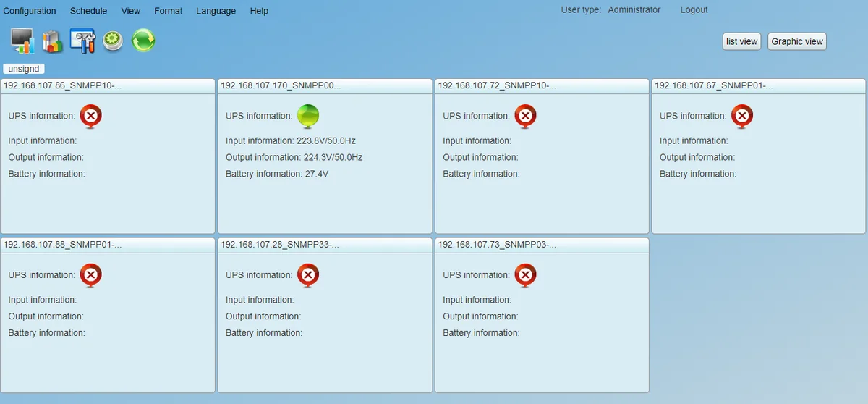Click battery information value 27.4V
The width and height of the screenshot is (868, 404).
[x=317, y=174]
